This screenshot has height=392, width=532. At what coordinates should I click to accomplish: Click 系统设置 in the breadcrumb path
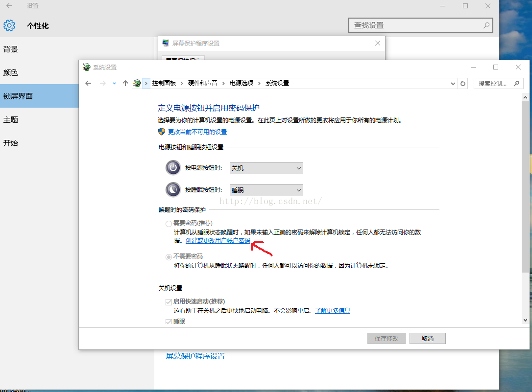277,83
